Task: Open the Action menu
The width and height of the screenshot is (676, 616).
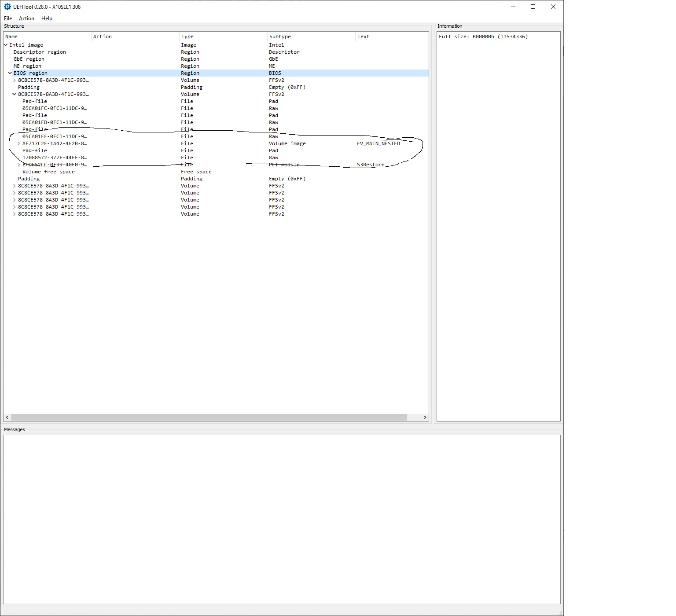Action: point(26,18)
